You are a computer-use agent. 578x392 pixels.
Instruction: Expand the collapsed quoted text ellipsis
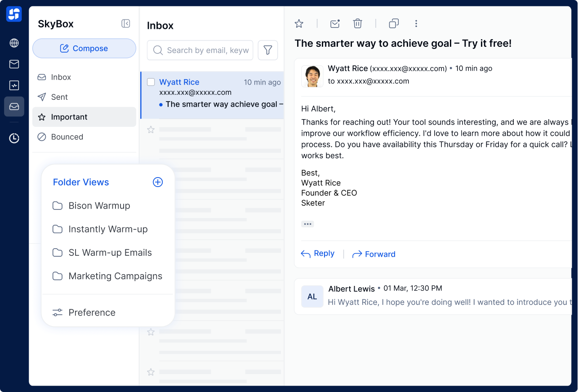point(307,224)
